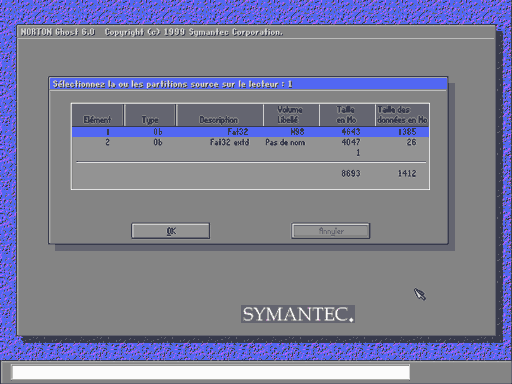Click the 4643 size cell

pos(351,132)
